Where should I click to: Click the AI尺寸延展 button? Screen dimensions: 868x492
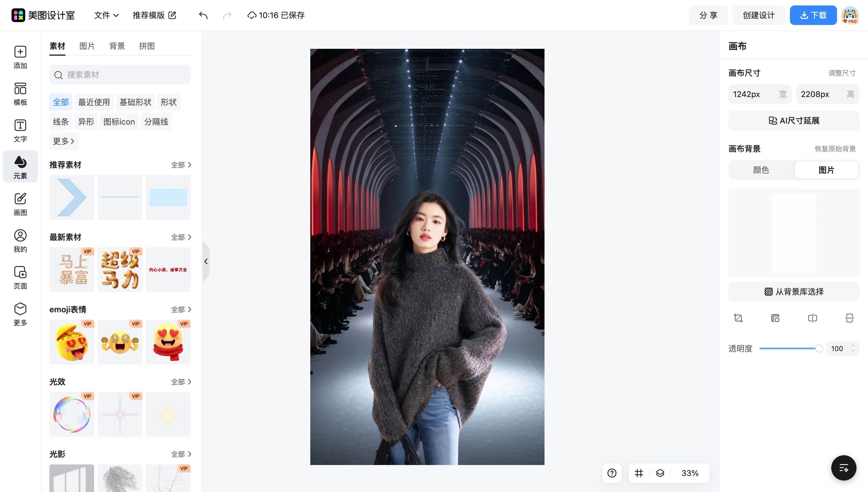pos(794,121)
